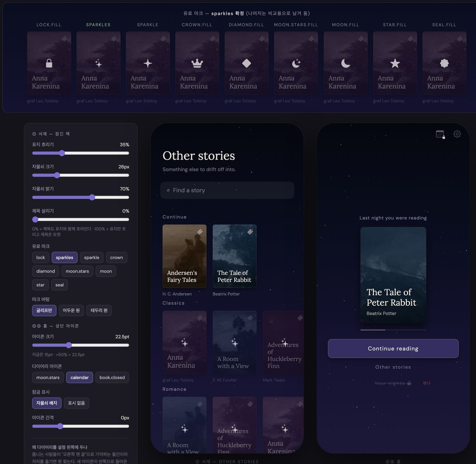
Task: Select the 글리프만 mark background chip
Action: coord(44,310)
